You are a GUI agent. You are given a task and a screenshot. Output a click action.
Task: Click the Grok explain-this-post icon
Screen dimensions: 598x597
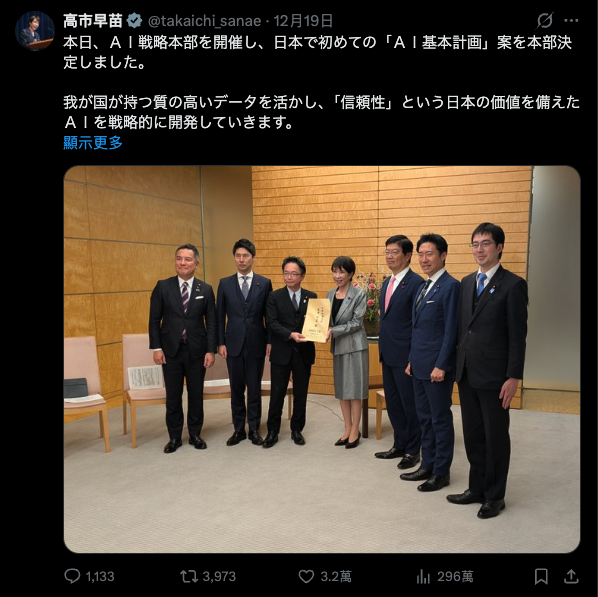tap(545, 21)
